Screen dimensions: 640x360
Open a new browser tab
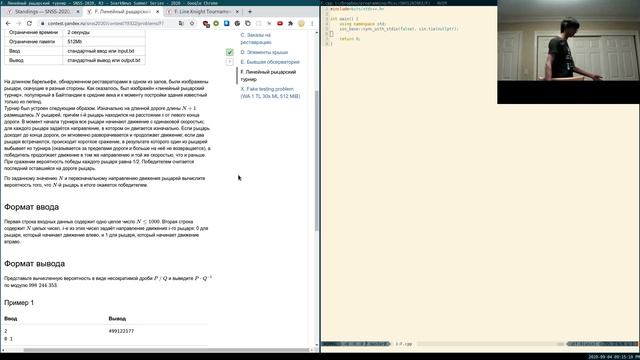[x=250, y=12]
